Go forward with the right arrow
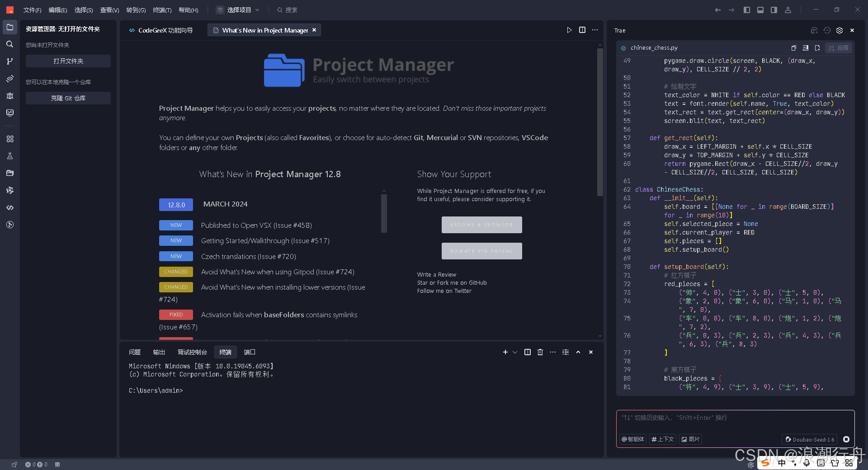Viewport: 868px width, 470px height. (x=731, y=10)
